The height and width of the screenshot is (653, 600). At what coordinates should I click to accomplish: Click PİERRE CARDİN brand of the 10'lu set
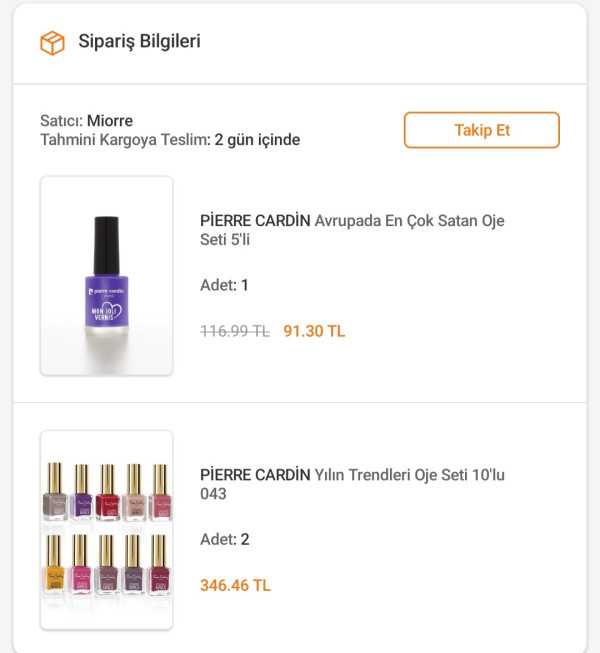click(x=255, y=475)
